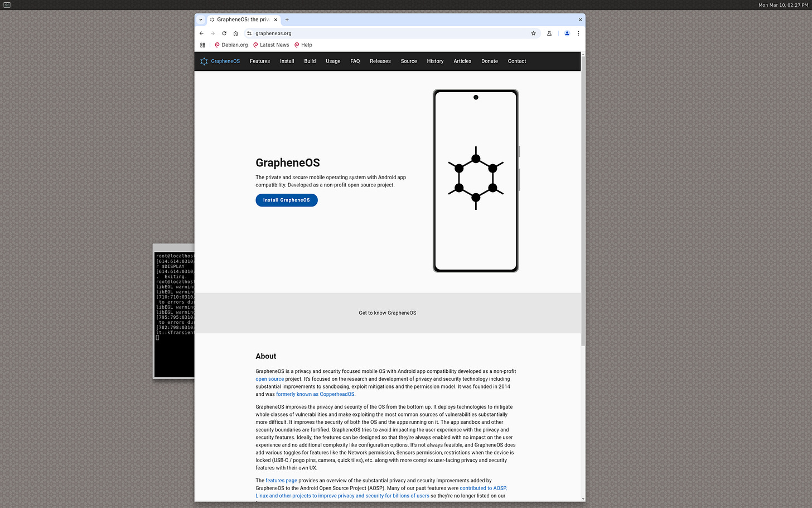
Task: Click the browser forward arrow
Action: click(x=212, y=33)
